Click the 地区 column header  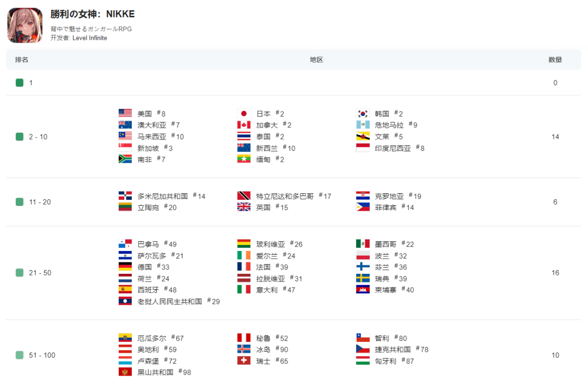(x=316, y=60)
